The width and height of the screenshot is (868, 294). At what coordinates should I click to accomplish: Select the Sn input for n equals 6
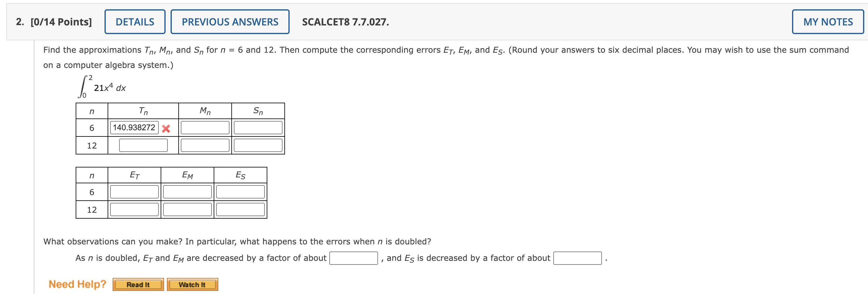click(258, 128)
